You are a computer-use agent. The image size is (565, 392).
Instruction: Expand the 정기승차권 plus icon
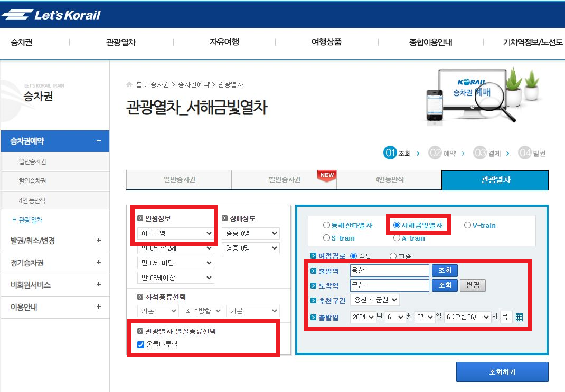[99, 262]
